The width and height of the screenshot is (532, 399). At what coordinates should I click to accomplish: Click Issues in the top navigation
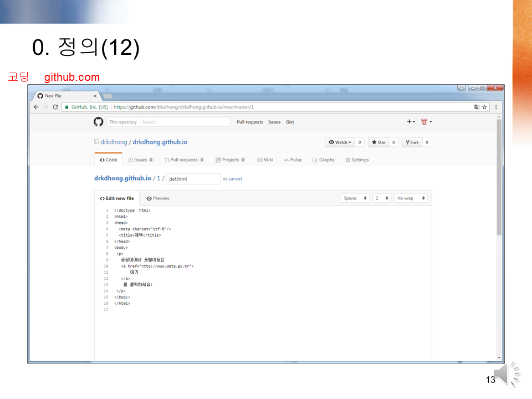point(274,122)
